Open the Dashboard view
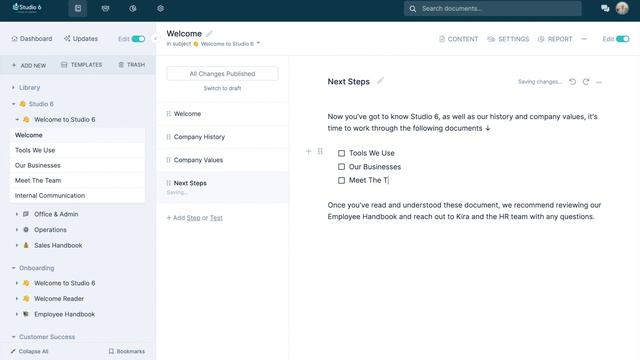The width and height of the screenshot is (640, 360). (32, 39)
